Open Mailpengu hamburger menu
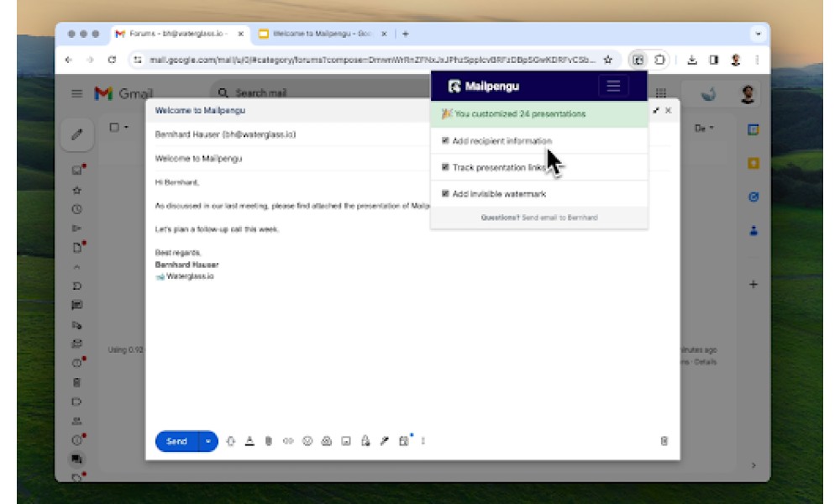The height and width of the screenshot is (504, 840). click(613, 86)
